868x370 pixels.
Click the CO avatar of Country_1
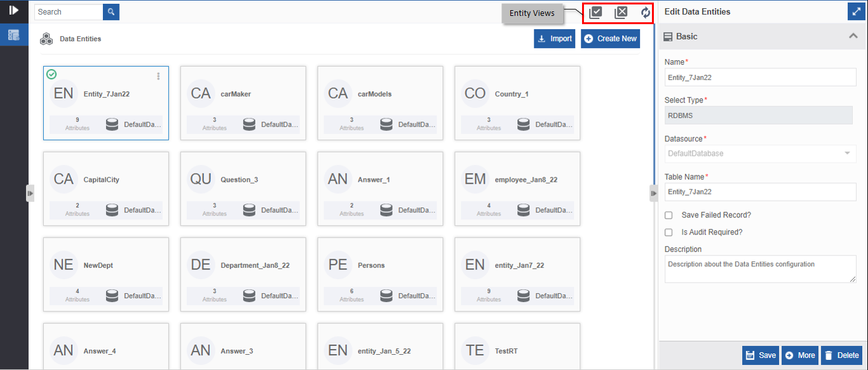tap(475, 93)
